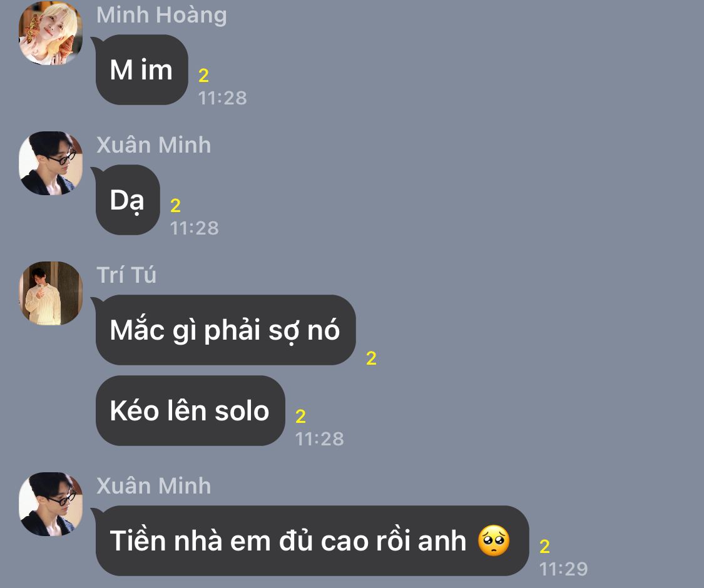This screenshot has height=588, width=704.
Task: Tap read count beside "Dạ"
Action: coord(175,206)
